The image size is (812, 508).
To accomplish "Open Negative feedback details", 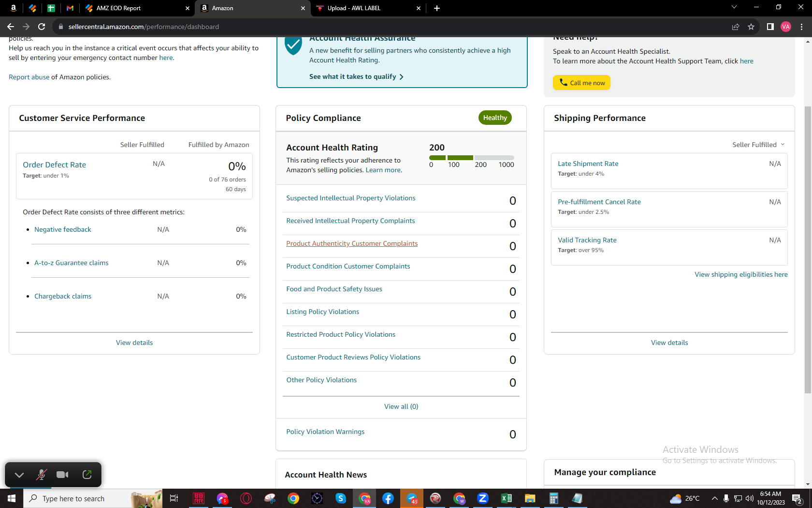I will [63, 229].
